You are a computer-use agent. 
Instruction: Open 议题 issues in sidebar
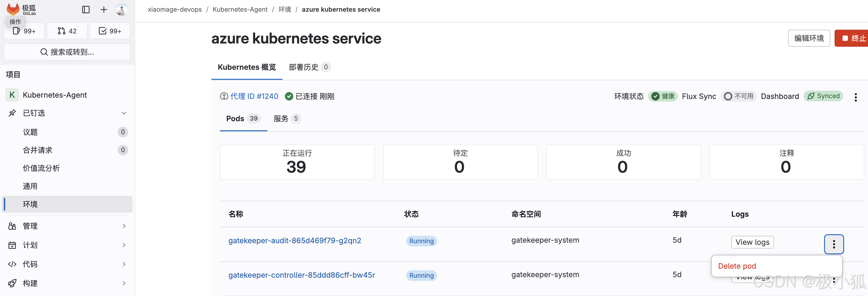point(67,132)
